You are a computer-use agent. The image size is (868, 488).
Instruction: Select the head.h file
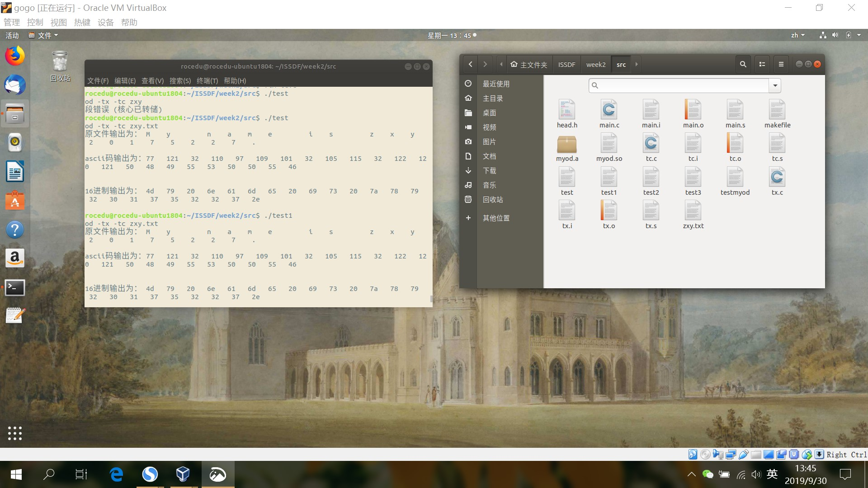567,114
